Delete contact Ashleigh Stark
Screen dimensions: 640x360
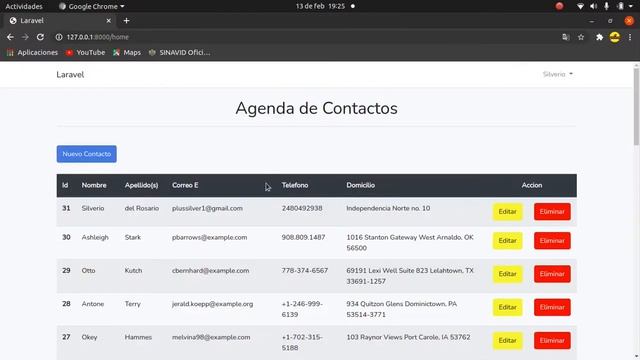coord(552,241)
